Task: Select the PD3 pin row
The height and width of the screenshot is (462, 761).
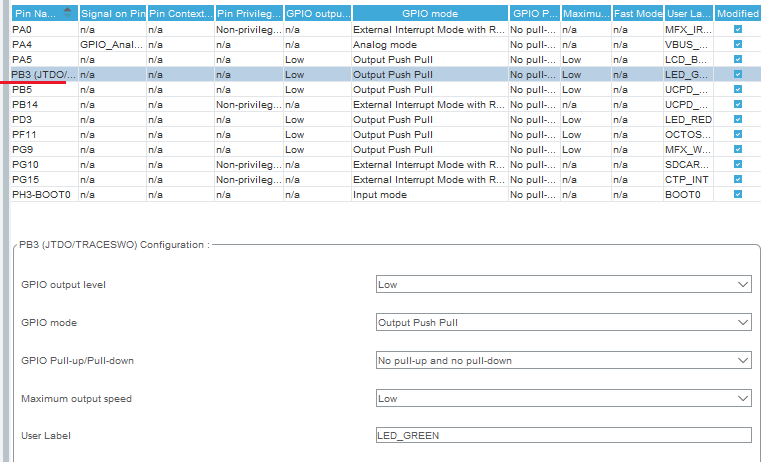Action: pyautogui.click(x=385, y=120)
